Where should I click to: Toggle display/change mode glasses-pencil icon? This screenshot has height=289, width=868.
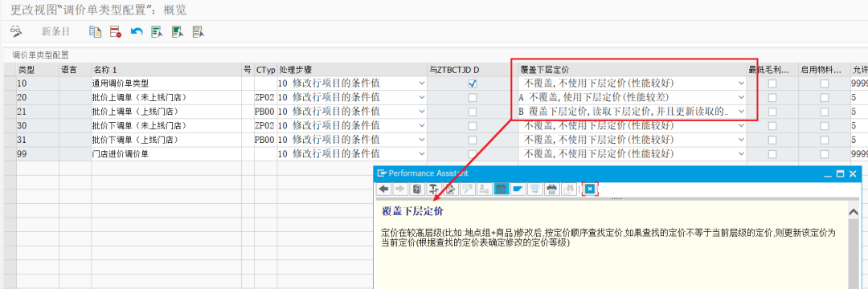15,31
